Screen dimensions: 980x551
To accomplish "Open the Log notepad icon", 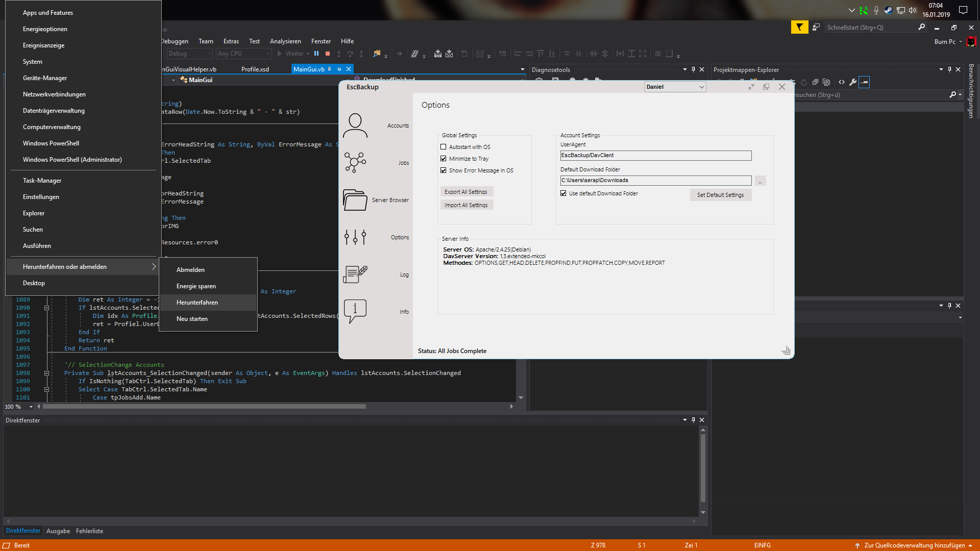I will click(355, 274).
